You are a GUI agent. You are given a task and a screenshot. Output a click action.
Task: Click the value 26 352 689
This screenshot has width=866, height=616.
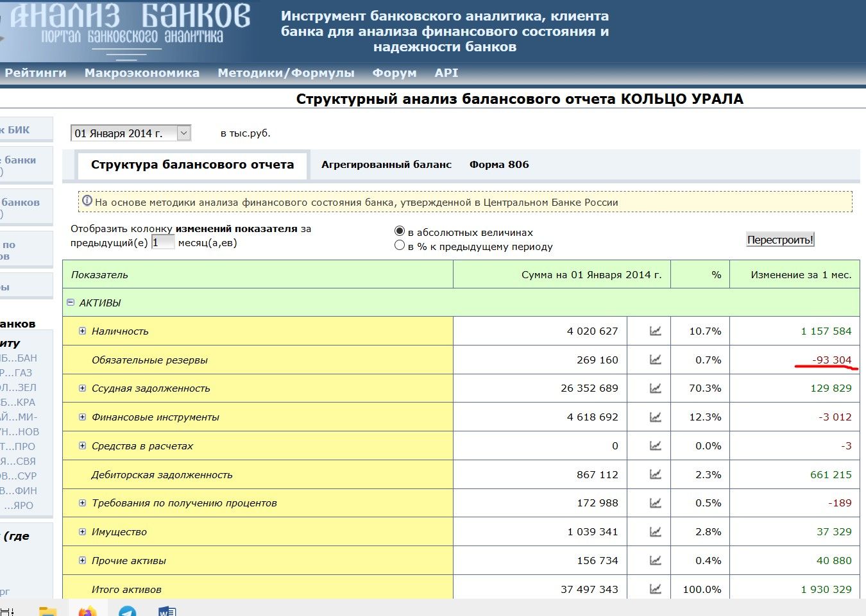point(590,388)
